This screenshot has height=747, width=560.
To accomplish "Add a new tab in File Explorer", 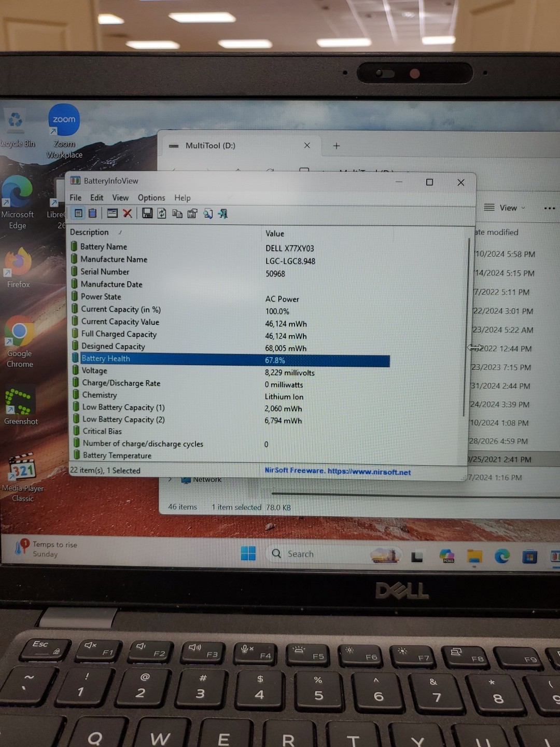I will point(337,146).
